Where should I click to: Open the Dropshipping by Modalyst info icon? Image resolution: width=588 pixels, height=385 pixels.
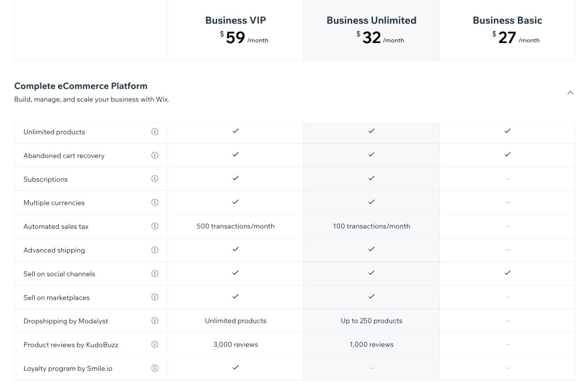tap(155, 321)
